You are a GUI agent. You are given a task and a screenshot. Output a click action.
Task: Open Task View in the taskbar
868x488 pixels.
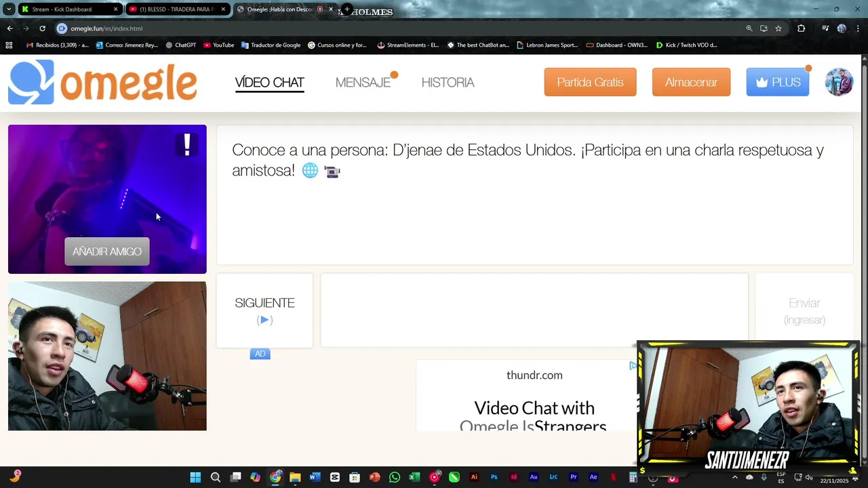(x=235, y=477)
